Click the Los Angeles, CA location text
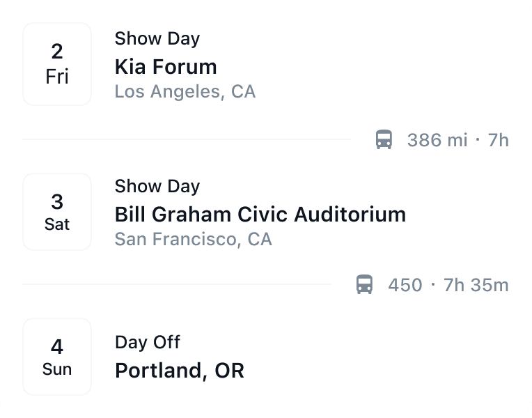The height and width of the screenshot is (418, 532). click(x=185, y=91)
